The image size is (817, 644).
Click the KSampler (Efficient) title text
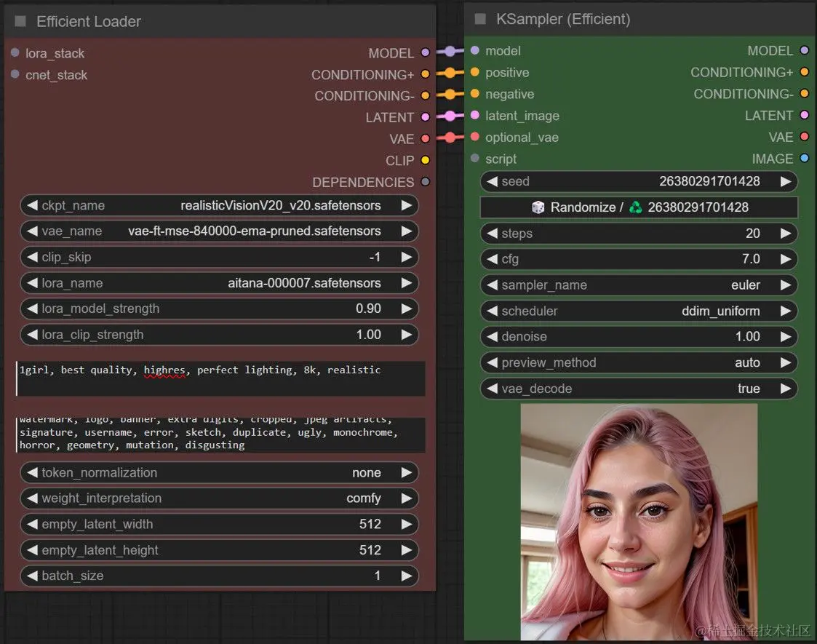(563, 19)
